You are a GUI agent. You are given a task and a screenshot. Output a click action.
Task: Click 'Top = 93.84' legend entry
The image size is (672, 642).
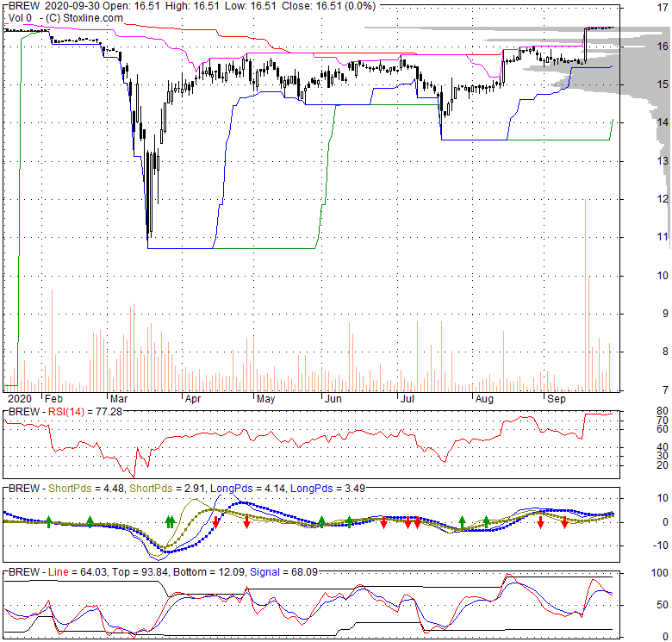pos(140,572)
